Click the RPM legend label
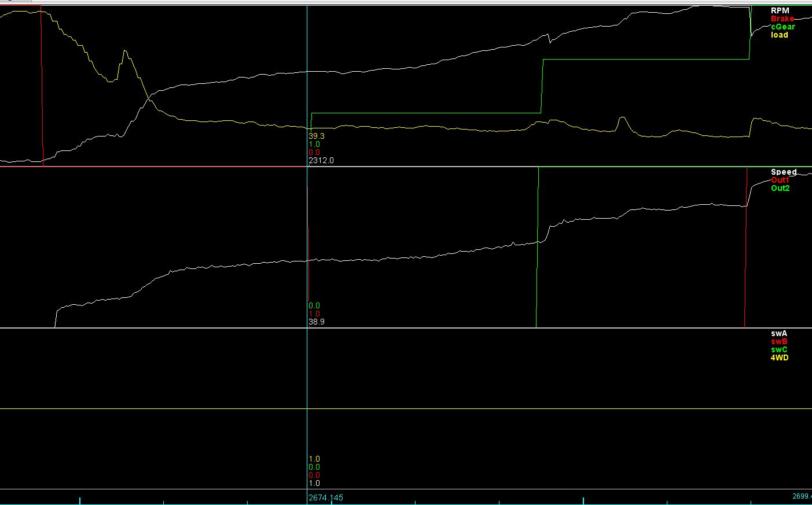Viewport: 812px width, 505px height. coord(780,10)
